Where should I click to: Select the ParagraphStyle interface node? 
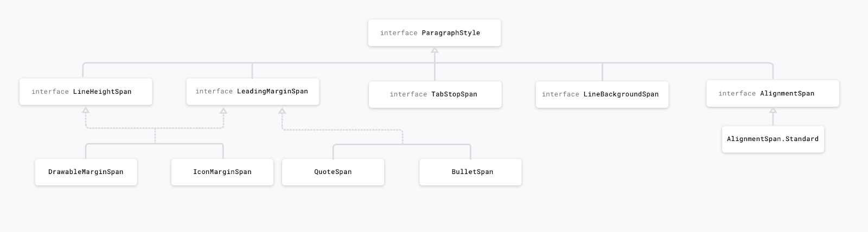coord(434,33)
